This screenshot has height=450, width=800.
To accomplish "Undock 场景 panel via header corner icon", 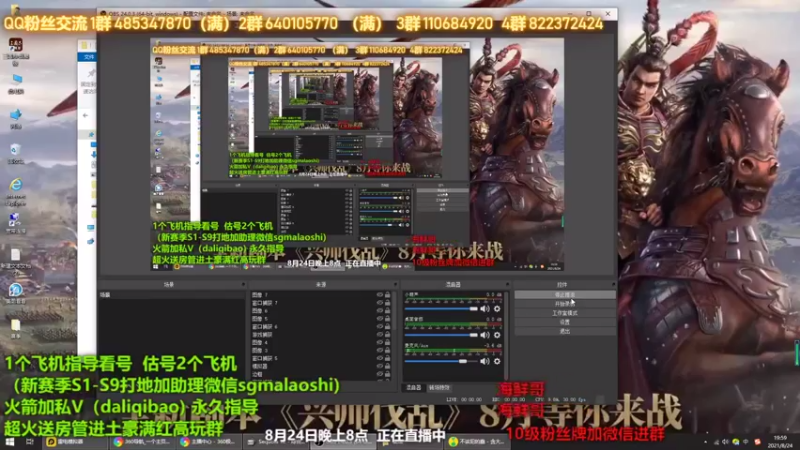I will point(243,285).
